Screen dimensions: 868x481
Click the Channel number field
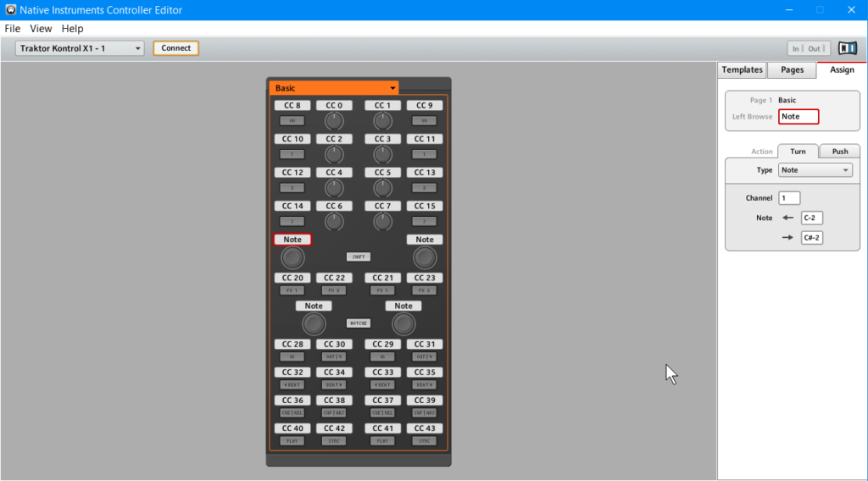click(789, 198)
